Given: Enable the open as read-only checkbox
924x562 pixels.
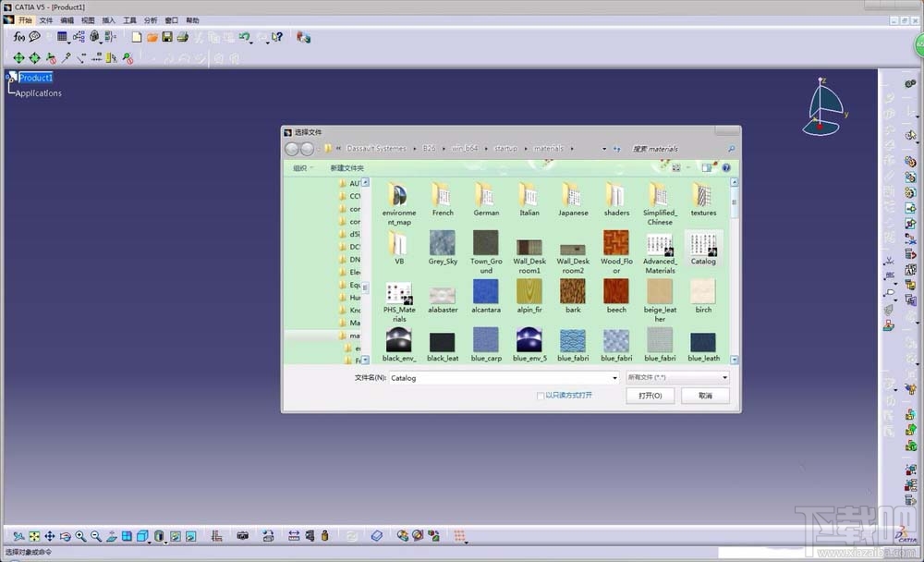Looking at the screenshot, I should tap(541, 396).
